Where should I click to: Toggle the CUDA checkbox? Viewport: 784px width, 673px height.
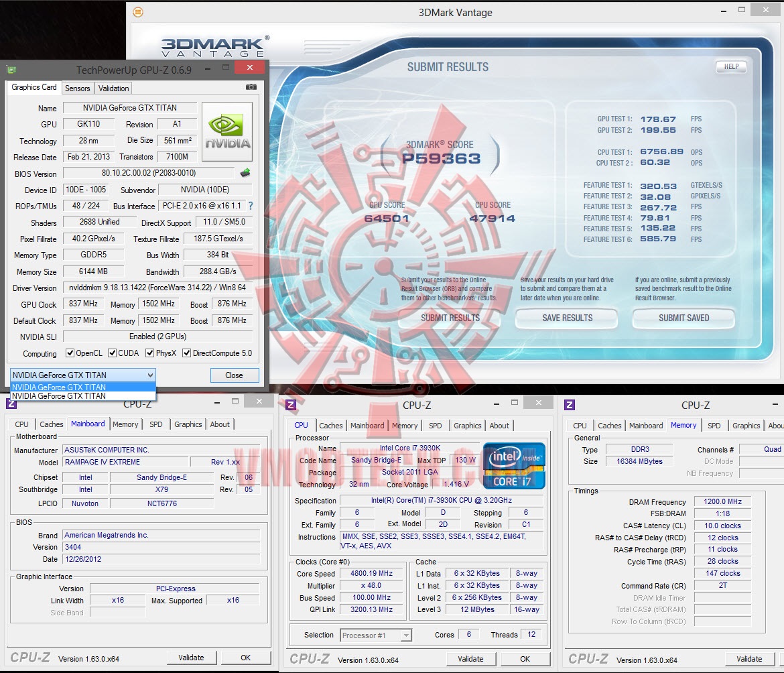(112, 353)
